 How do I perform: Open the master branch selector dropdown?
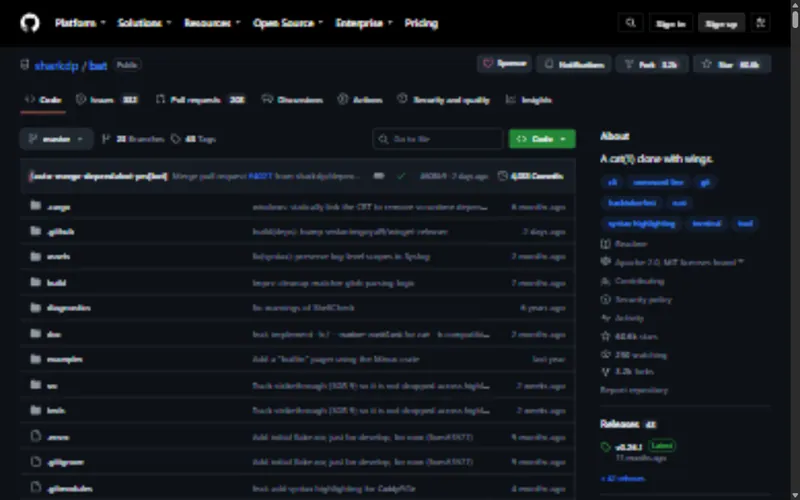(x=56, y=139)
